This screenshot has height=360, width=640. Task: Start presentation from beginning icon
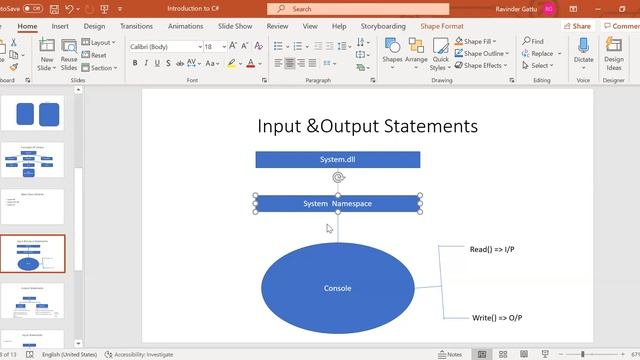[104, 9]
